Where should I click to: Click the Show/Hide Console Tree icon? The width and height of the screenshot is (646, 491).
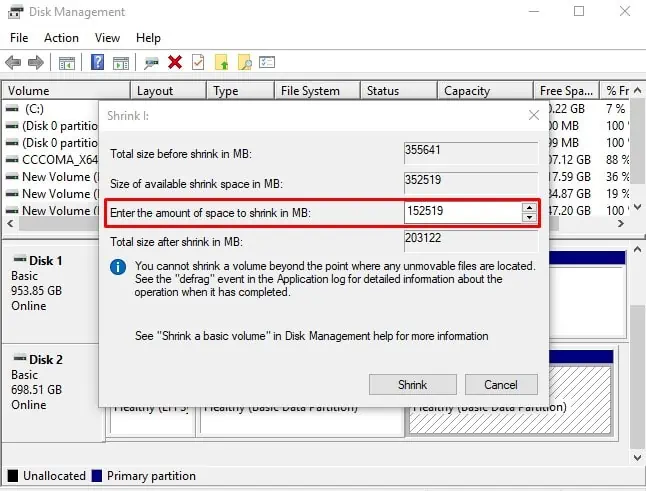point(67,63)
